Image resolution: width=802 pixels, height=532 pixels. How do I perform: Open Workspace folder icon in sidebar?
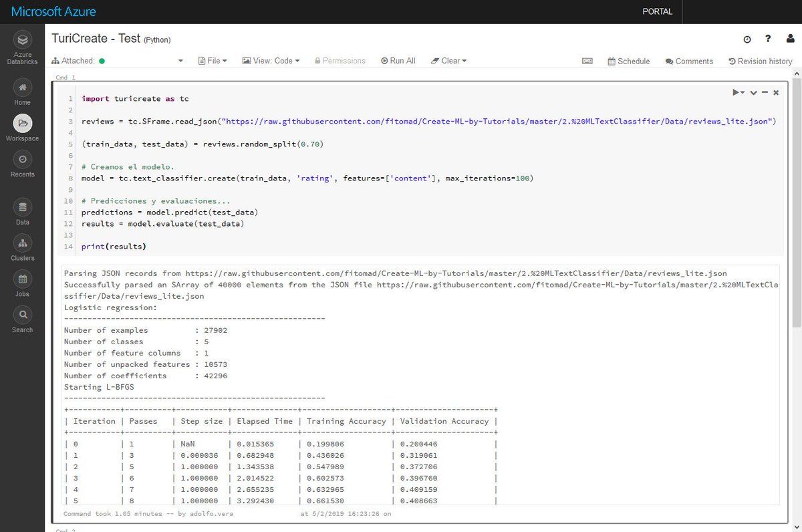tap(22, 123)
